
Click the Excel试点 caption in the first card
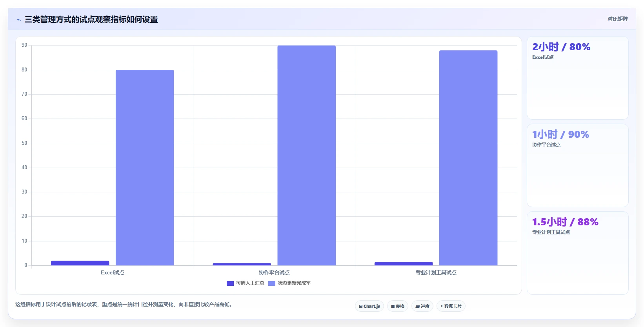pos(543,57)
